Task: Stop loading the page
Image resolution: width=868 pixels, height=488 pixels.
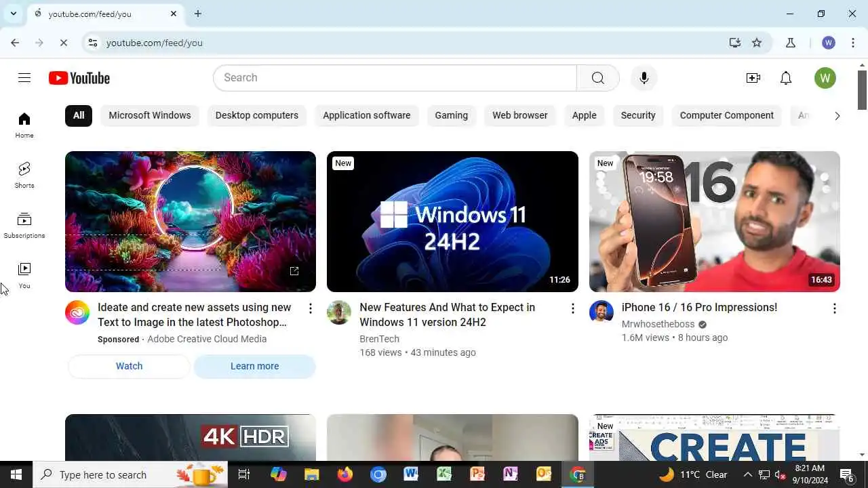Action: coord(63,43)
